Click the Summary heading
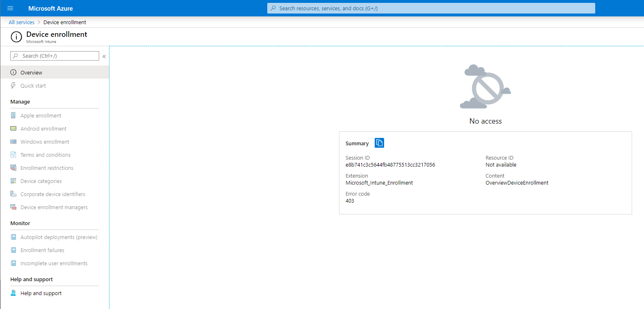The image size is (644, 309). (357, 144)
